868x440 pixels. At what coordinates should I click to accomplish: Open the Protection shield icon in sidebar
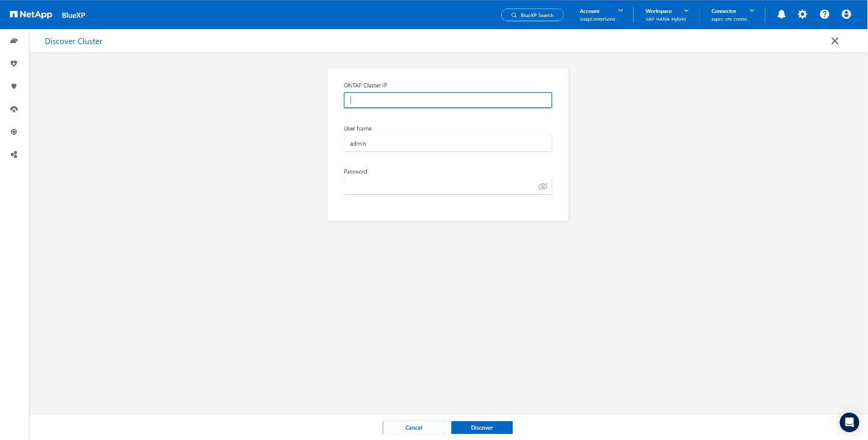(14, 86)
